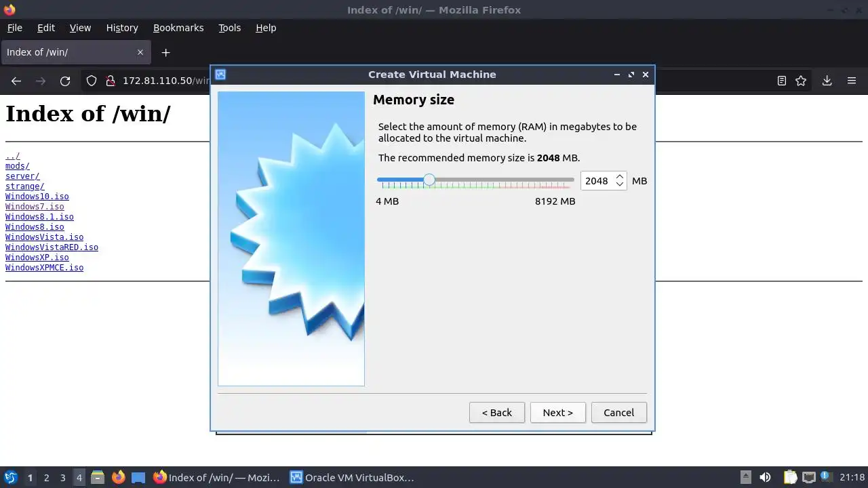Screen dimensions: 868x488
Task: Click the Windows10.iso link
Action: point(37,197)
